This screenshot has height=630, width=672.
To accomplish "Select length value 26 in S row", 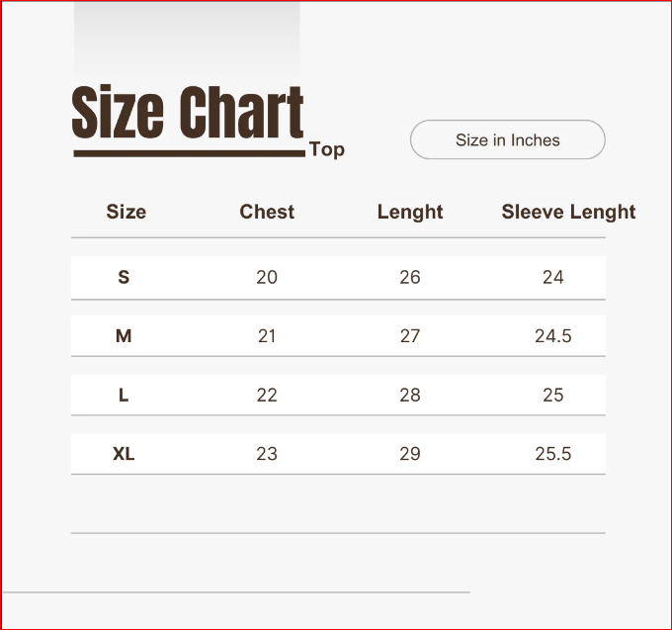I will (410, 278).
